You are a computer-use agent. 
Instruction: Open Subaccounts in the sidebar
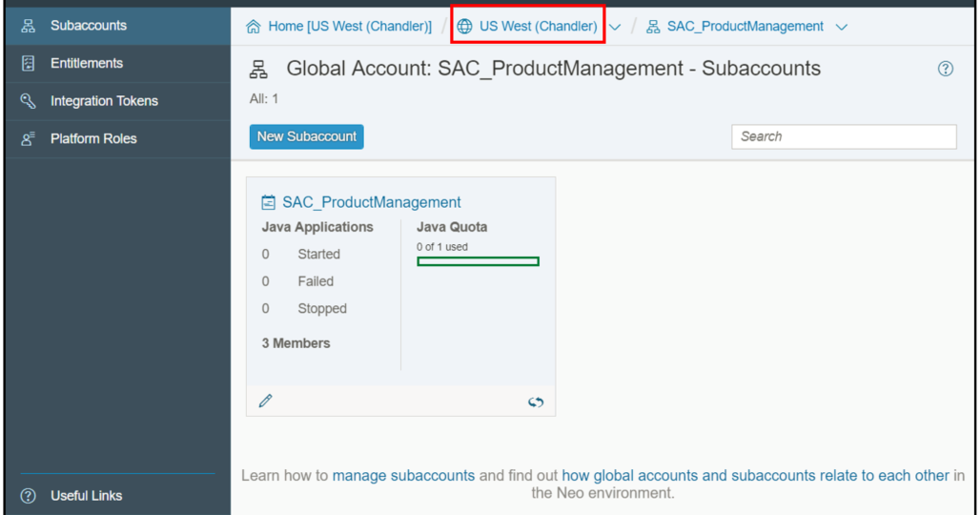click(117, 26)
